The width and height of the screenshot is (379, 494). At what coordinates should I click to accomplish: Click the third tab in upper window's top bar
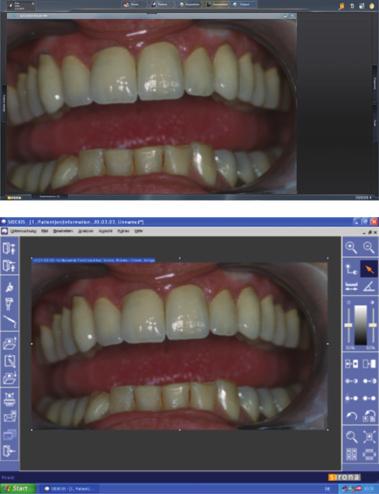190,4
